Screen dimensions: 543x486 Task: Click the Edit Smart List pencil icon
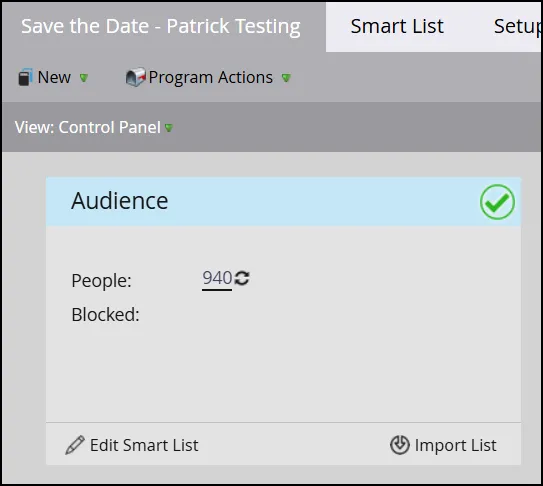pos(75,445)
